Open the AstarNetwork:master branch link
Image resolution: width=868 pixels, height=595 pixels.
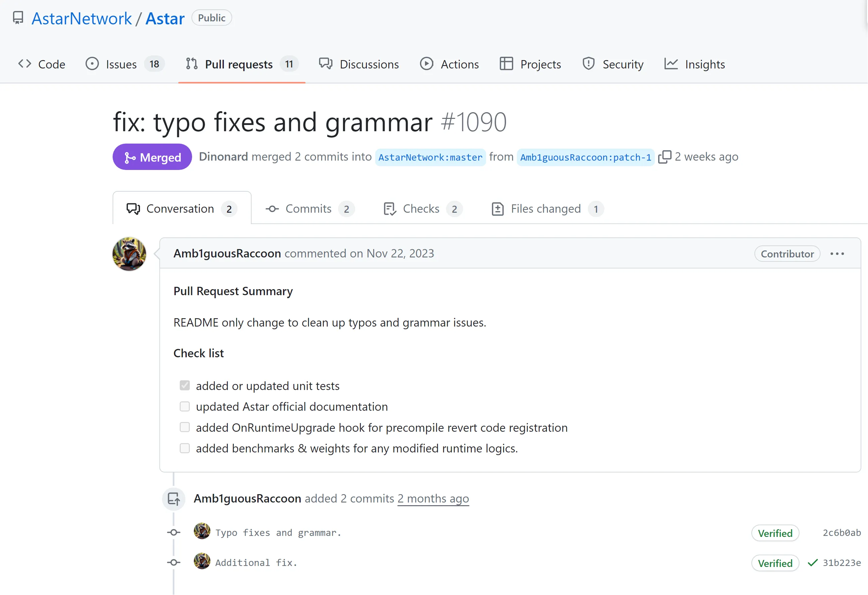[430, 157]
